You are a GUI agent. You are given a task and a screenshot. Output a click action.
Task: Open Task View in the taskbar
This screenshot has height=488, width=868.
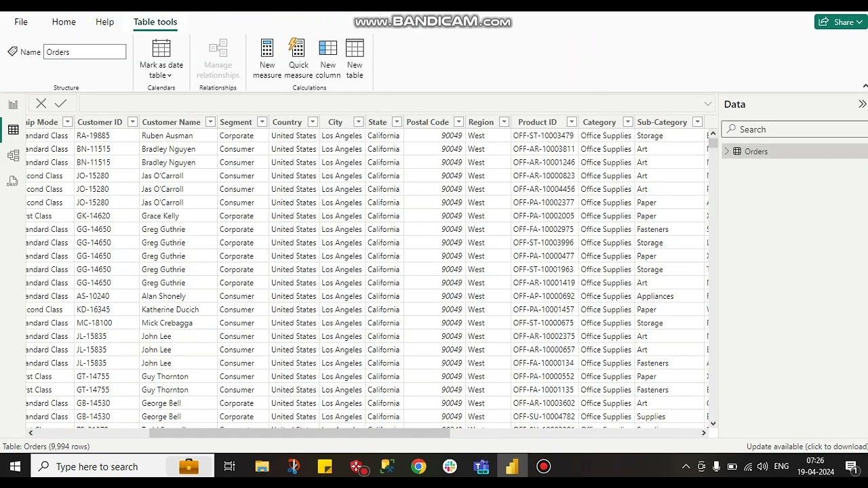[x=229, y=466]
